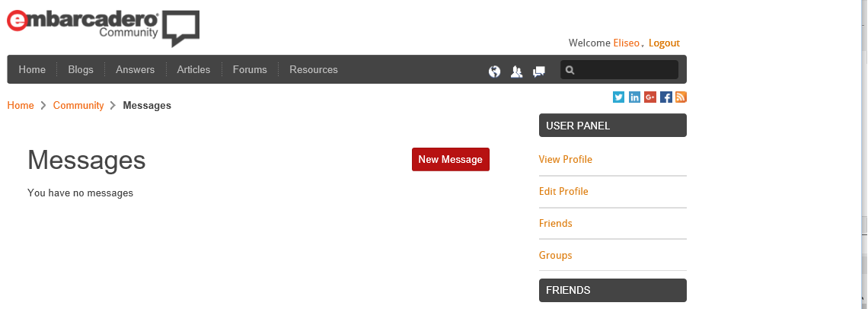
Task: Click the globe icon in navigation bar
Action: 495,72
